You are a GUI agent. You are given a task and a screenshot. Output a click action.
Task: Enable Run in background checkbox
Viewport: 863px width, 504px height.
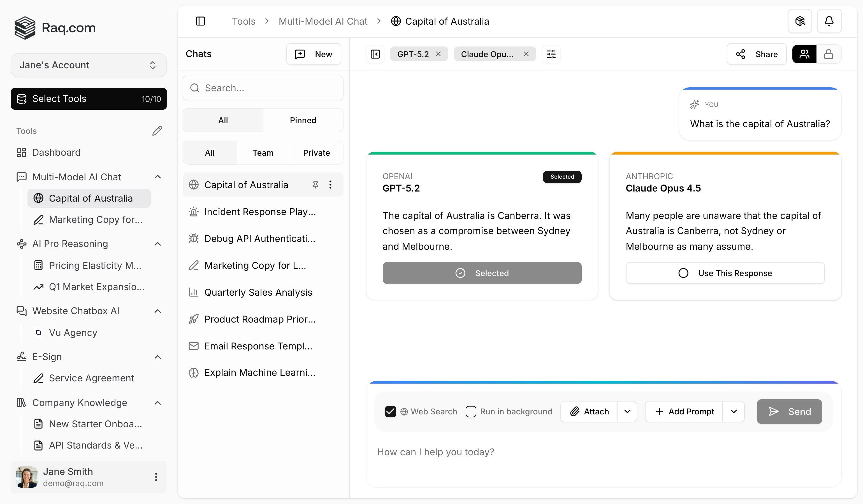(x=471, y=411)
